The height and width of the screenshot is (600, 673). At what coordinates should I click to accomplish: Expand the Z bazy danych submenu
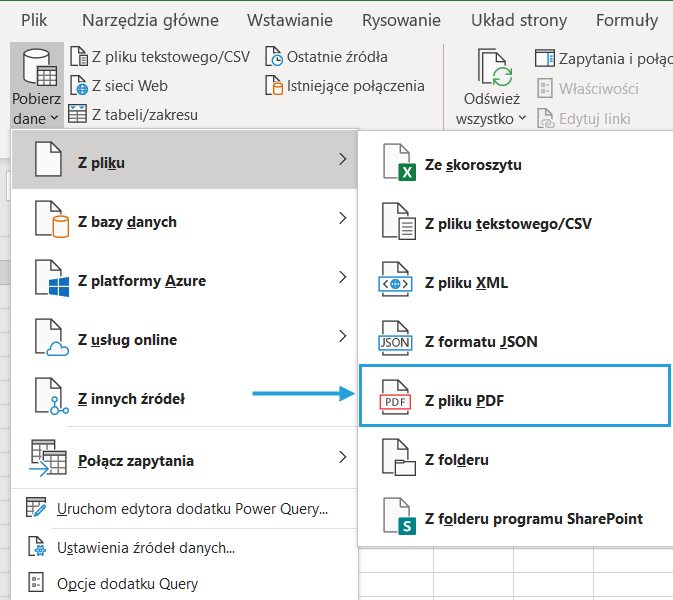coord(342,219)
